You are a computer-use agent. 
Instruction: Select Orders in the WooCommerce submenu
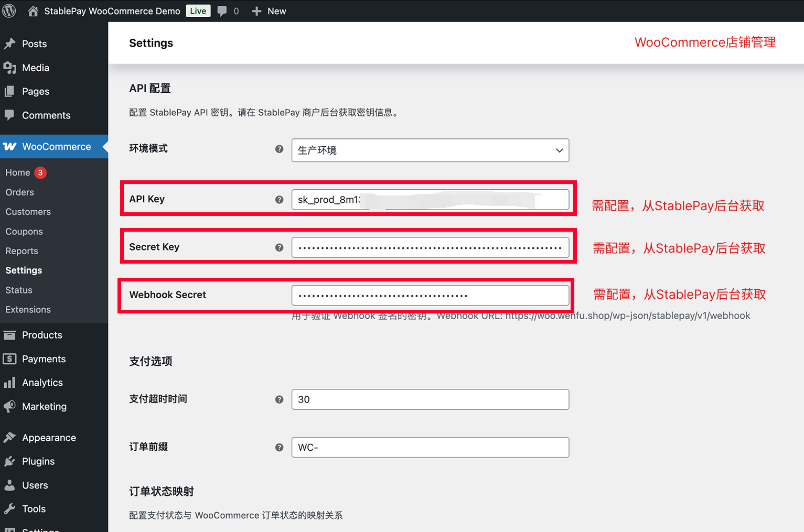pos(19,192)
